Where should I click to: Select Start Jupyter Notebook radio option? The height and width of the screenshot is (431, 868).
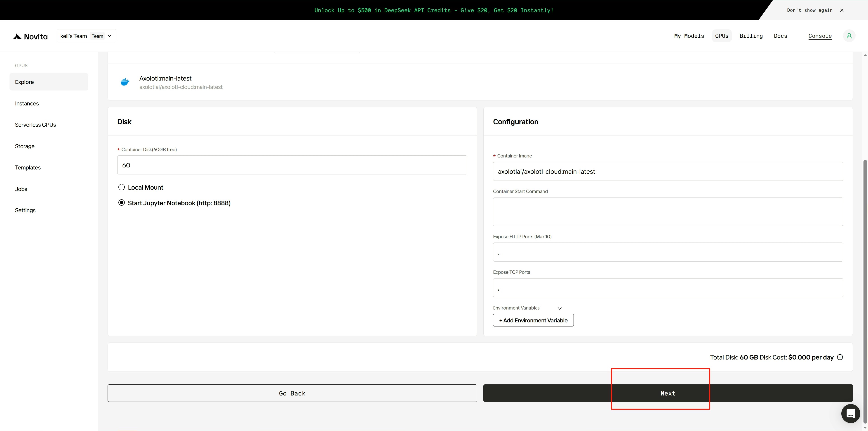tap(122, 203)
